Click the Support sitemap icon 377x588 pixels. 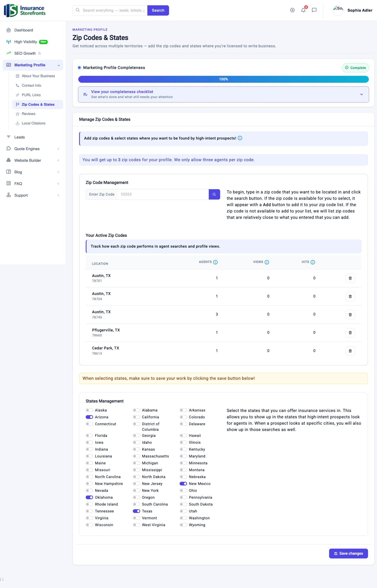click(9, 195)
